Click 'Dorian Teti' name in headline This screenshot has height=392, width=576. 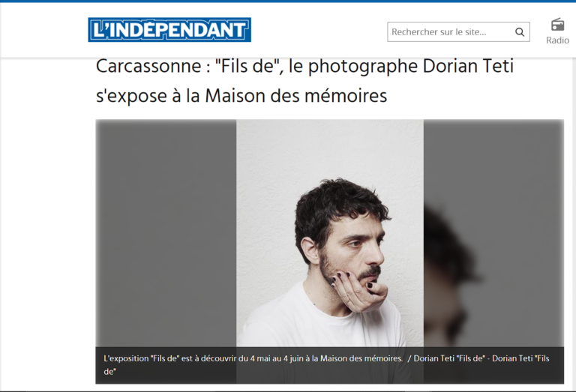pyautogui.click(x=468, y=67)
